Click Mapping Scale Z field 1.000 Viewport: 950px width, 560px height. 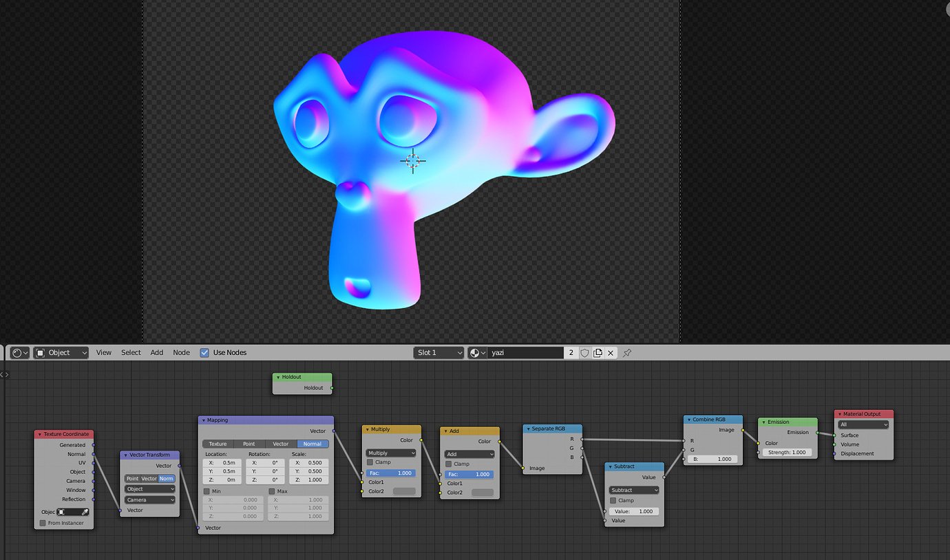point(309,480)
